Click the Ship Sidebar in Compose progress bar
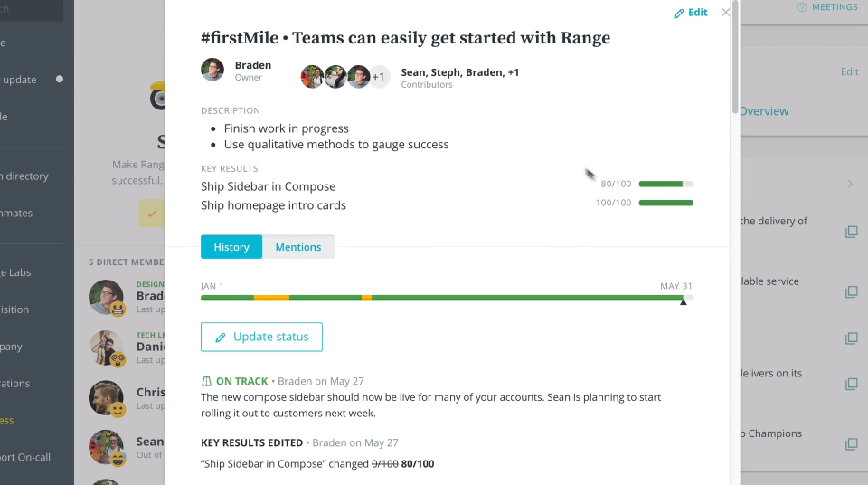This screenshot has height=485, width=868. [665, 184]
